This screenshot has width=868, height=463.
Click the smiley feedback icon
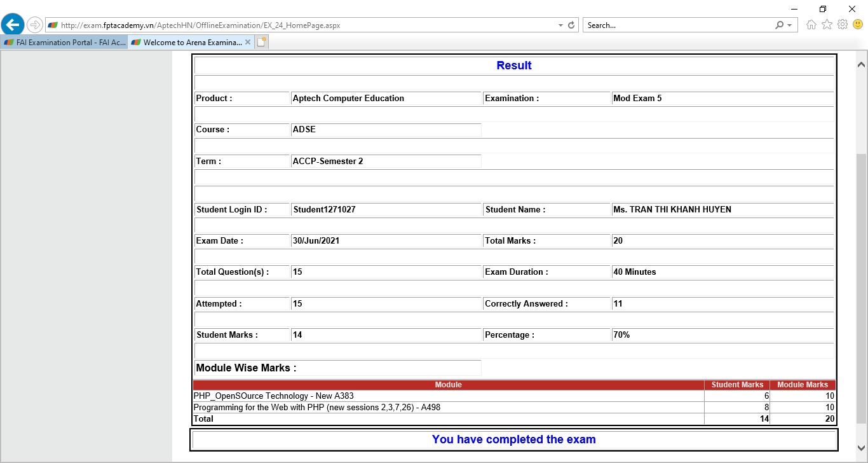[858, 25]
